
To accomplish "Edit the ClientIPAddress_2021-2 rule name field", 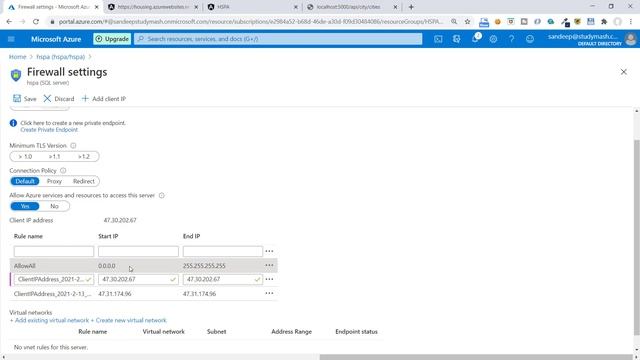I will tap(54, 279).
